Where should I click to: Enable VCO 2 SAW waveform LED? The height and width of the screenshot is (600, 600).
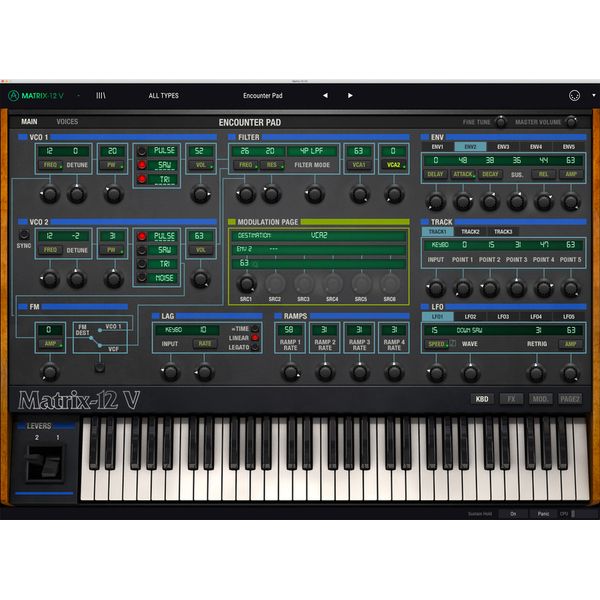142,250
